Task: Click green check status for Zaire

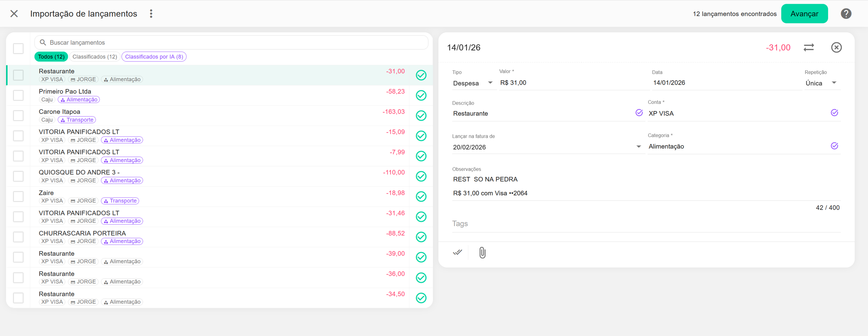Action: point(421,197)
